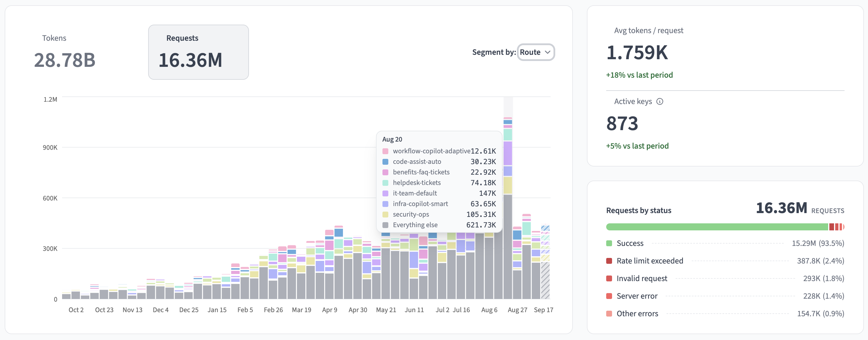The image size is (868, 340).
Task: Click the infra-copilot-smart swatch in tooltip
Action: pos(385,204)
